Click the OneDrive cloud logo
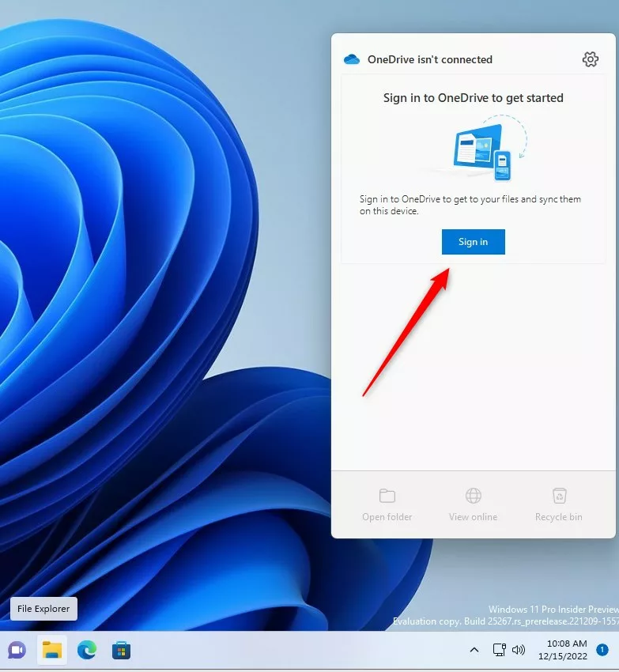 [x=352, y=59]
